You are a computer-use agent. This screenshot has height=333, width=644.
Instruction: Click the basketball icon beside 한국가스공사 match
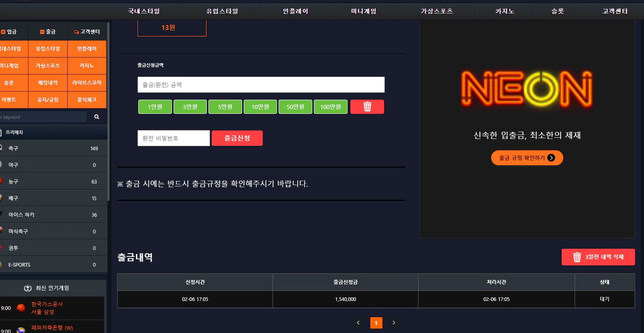pos(21,308)
